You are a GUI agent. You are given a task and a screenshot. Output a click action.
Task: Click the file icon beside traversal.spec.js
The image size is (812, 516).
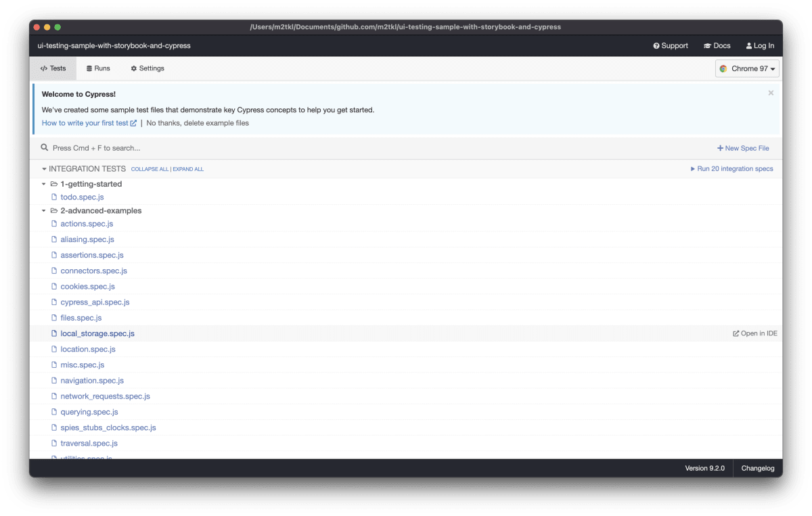pyautogui.click(x=54, y=444)
